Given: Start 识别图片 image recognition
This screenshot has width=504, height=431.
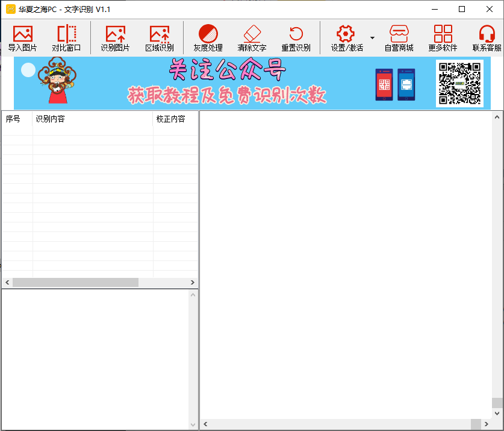Looking at the screenshot, I should (115, 34).
